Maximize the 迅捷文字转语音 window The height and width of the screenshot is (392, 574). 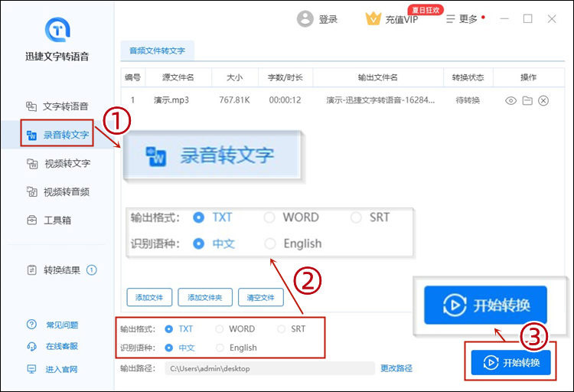click(x=527, y=18)
